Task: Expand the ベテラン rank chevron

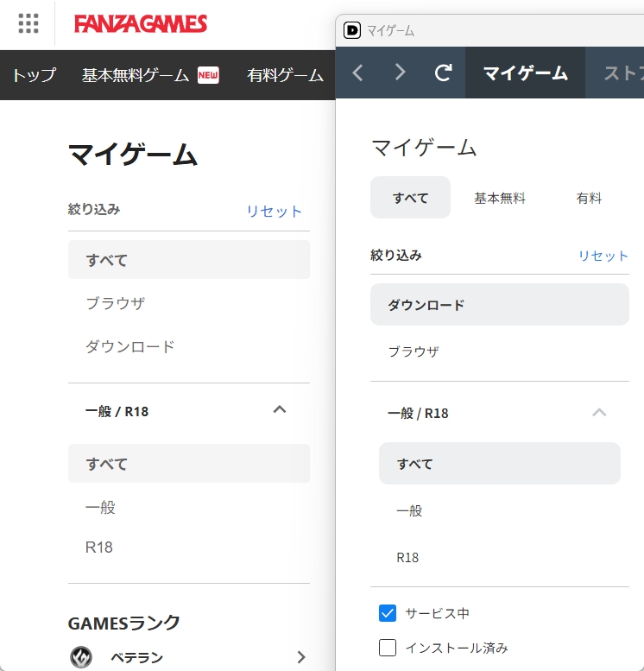Action: (x=300, y=657)
